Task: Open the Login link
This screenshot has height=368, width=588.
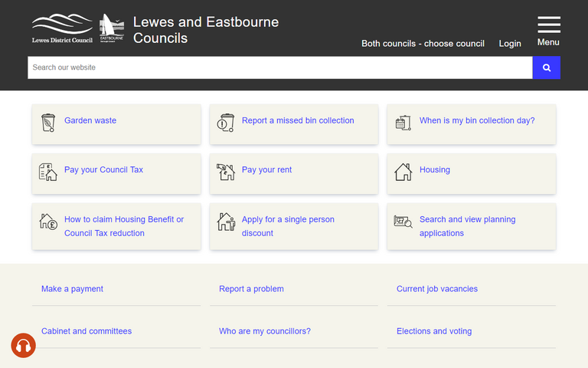Action: pyautogui.click(x=510, y=44)
